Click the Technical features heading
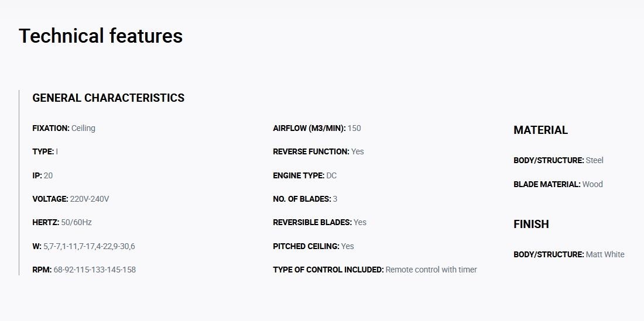The height and width of the screenshot is (321, 644). 101,36
